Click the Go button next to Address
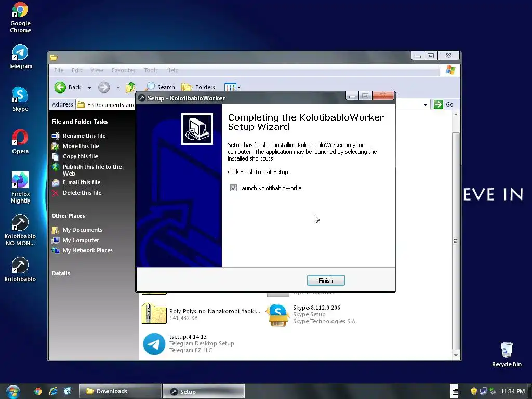Image resolution: width=532 pixels, height=399 pixels. (x=444, y=104)
